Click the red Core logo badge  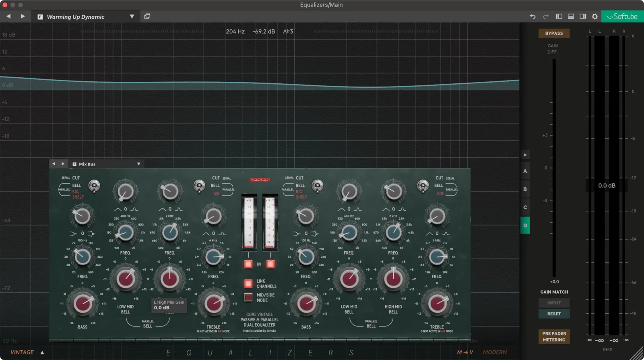click(x=260, y=180)
